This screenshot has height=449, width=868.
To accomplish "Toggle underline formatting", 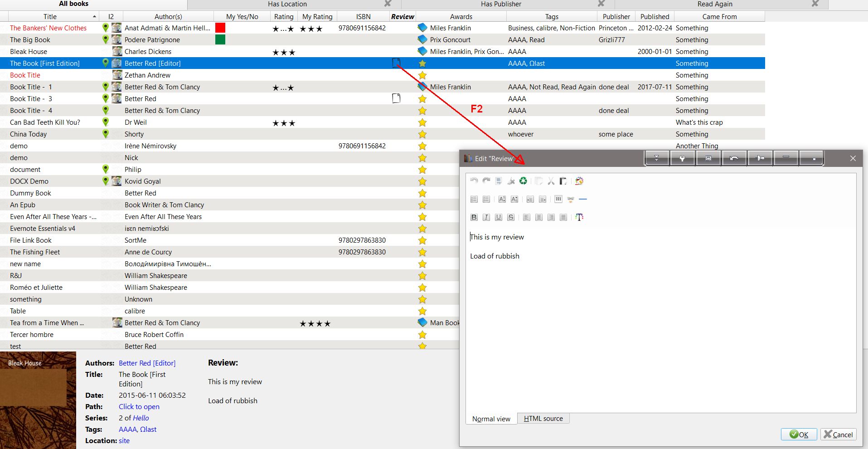I will coord(499,217).
